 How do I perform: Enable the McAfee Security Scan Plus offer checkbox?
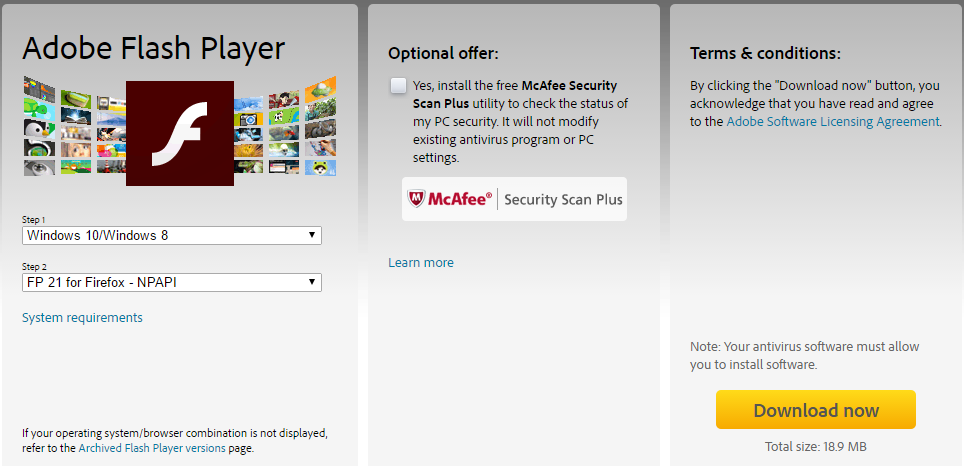point(399,86)
